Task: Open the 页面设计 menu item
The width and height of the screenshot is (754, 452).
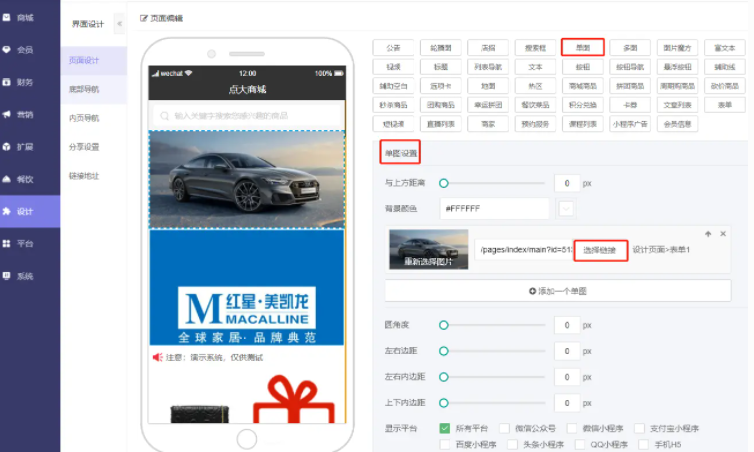Action: tap(94, 61)
